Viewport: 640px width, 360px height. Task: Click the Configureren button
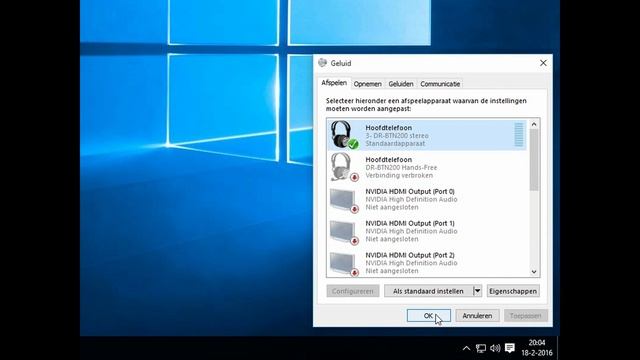[353, 291]
